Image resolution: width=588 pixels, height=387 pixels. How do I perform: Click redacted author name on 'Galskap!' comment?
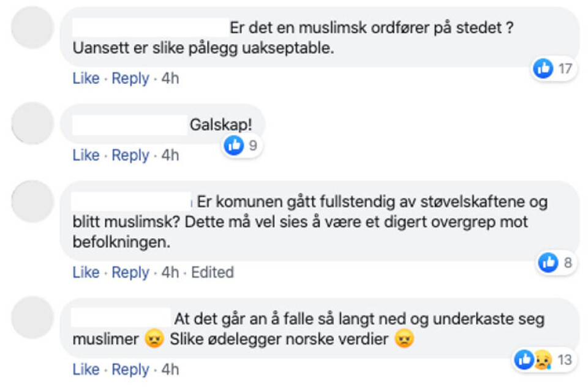(129, 125)
